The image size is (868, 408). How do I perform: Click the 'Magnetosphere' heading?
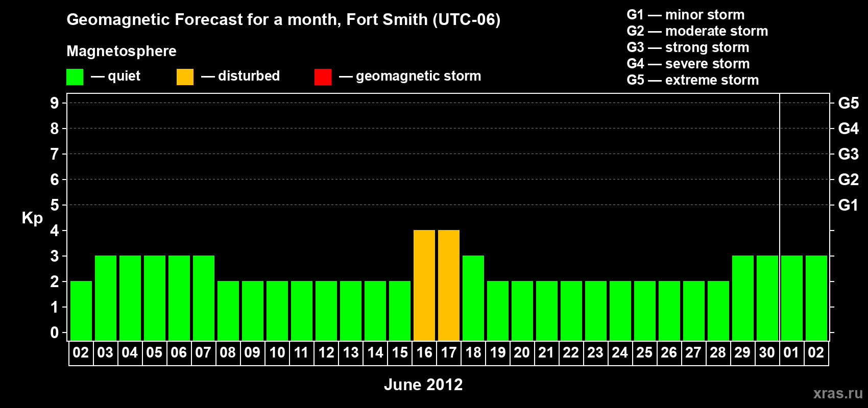[122, 51]
